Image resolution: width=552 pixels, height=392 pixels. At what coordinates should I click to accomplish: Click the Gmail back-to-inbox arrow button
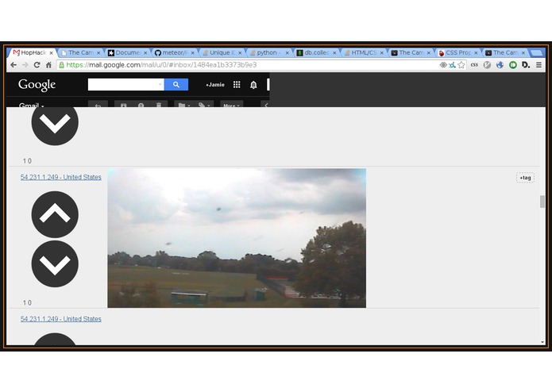[98, 105]
